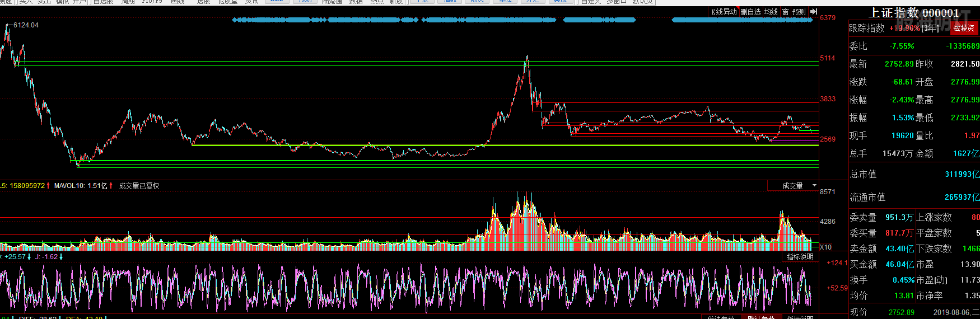Click the 量比 value 1.97
980x319 pixels.
point(972,136)
